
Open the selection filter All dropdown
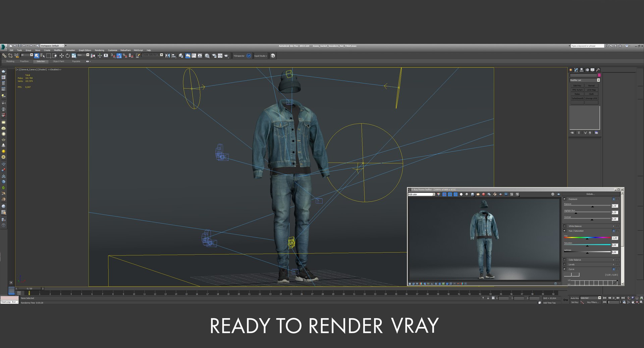pos(27,55)
